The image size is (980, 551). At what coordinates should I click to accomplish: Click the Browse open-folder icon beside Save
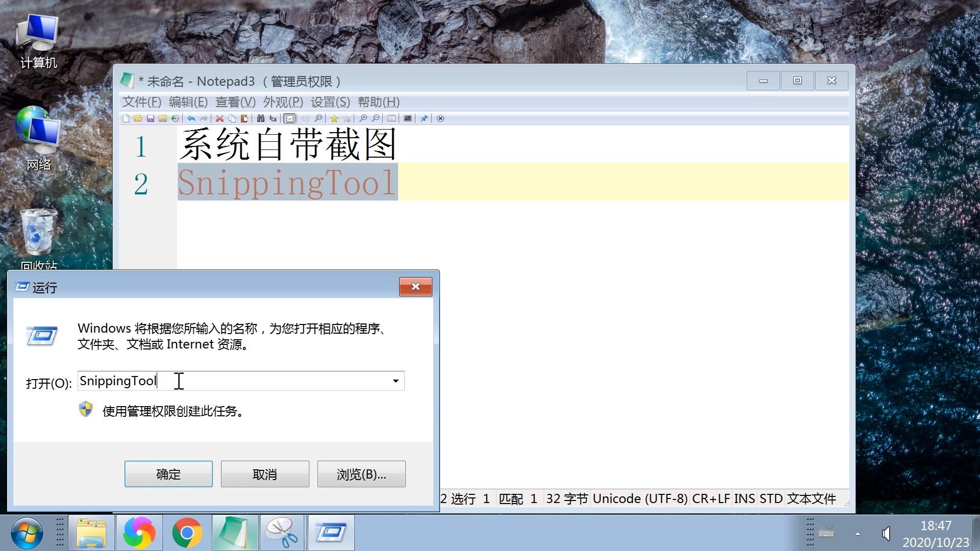tap(163, 118)
